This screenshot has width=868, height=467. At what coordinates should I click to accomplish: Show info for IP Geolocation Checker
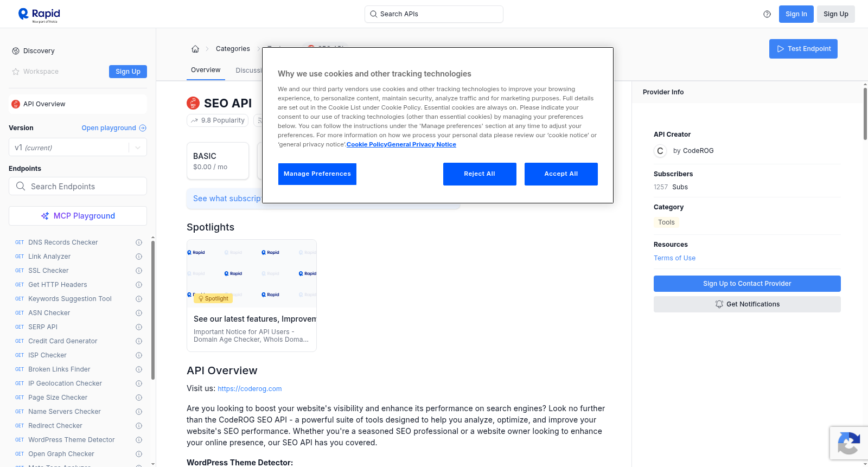point(139,383)
